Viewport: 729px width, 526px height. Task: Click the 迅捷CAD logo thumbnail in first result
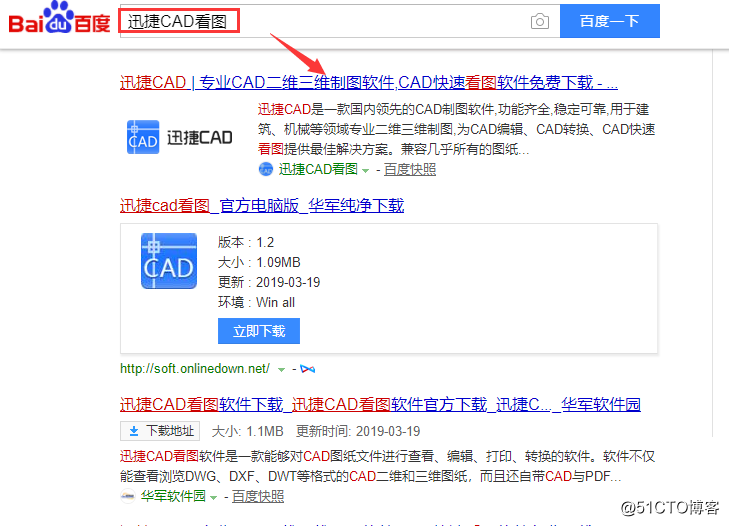click(179, 137)
